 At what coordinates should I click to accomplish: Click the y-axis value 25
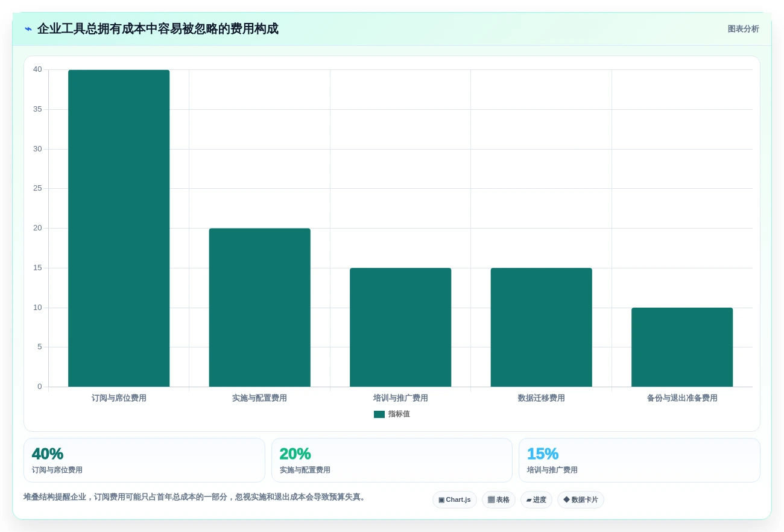[37, 188]
